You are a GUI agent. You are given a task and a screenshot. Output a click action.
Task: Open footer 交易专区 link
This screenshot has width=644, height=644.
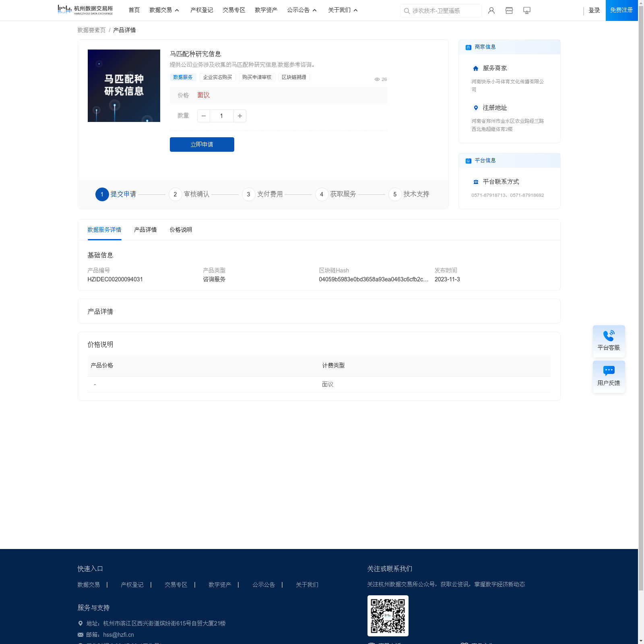tap(176, 585)
